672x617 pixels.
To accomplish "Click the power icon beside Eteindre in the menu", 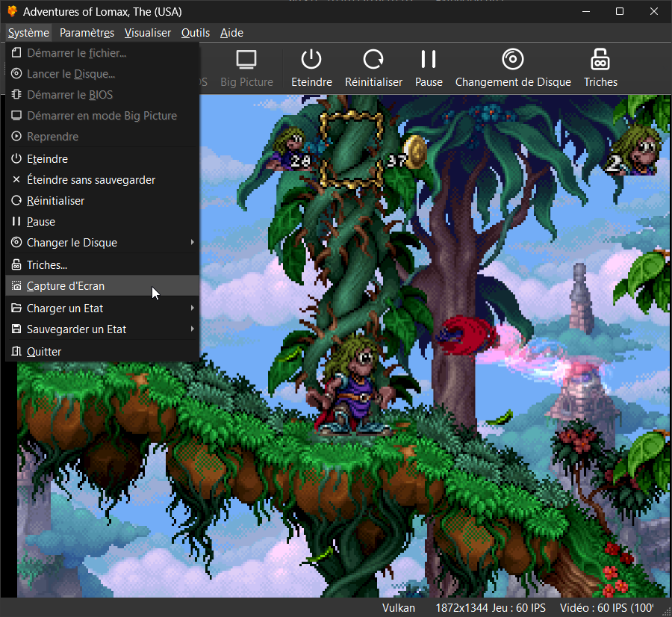I will click(16, 158).
